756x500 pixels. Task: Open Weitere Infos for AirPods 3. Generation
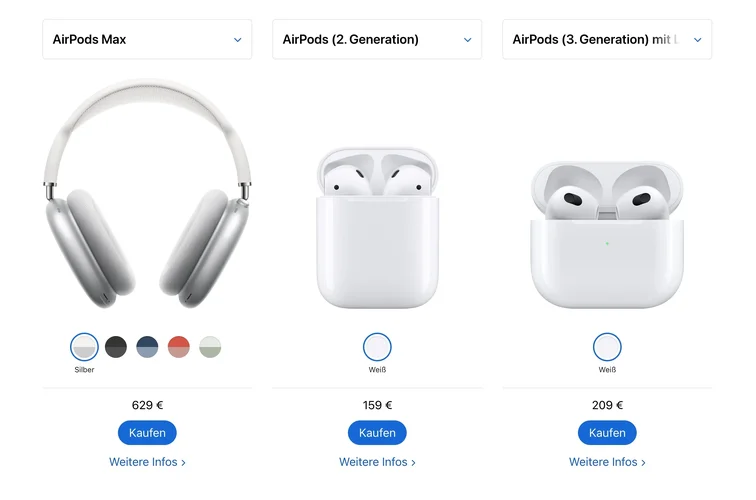(x=607, y=462)
